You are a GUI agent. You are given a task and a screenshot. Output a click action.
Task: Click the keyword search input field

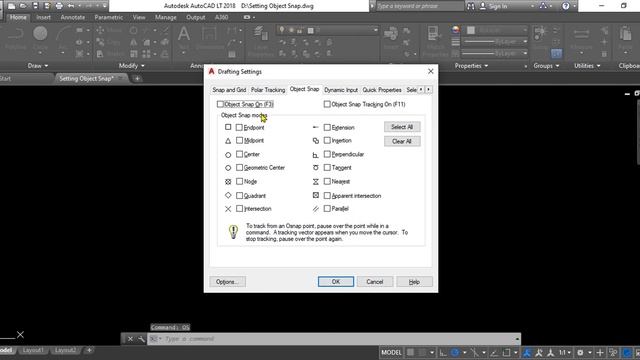pyautogui.click(x=419, y=6)
